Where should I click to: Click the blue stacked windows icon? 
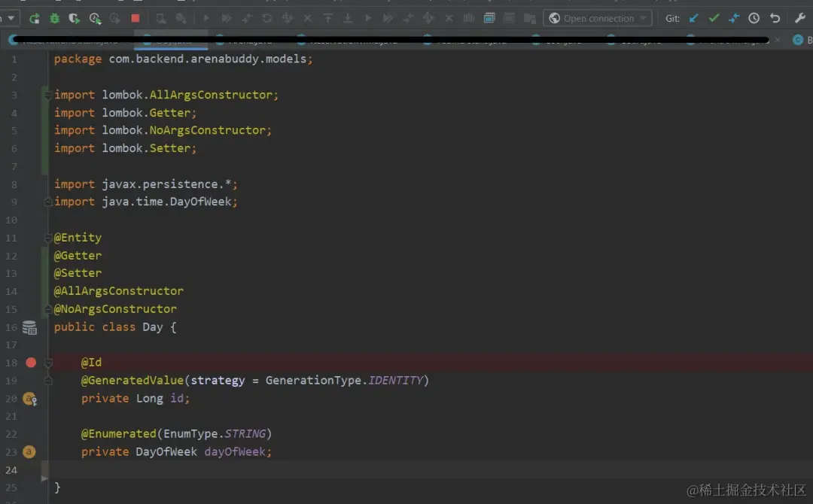coord(489,18)
